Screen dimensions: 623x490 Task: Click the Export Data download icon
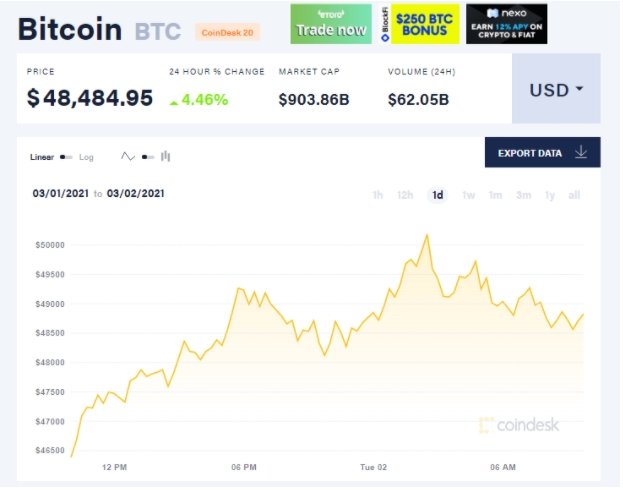click(581, 153)
